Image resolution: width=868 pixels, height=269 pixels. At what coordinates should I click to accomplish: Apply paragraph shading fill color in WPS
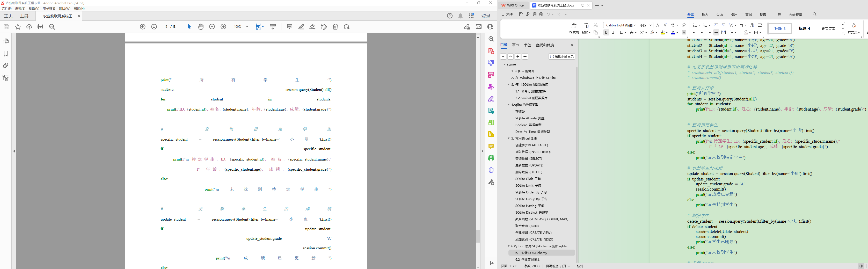746,32
